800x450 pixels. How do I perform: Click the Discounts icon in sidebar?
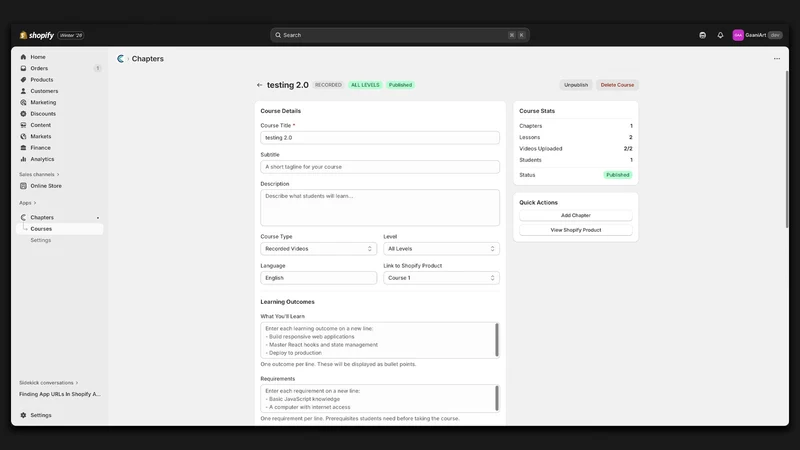(x=23, y=114)
